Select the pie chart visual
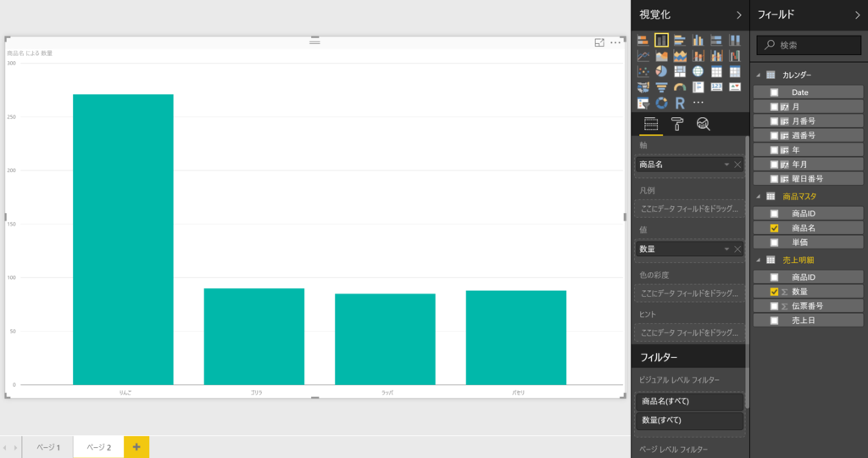The width and height of the screenshot is (868, 458). tap(661, 71)
